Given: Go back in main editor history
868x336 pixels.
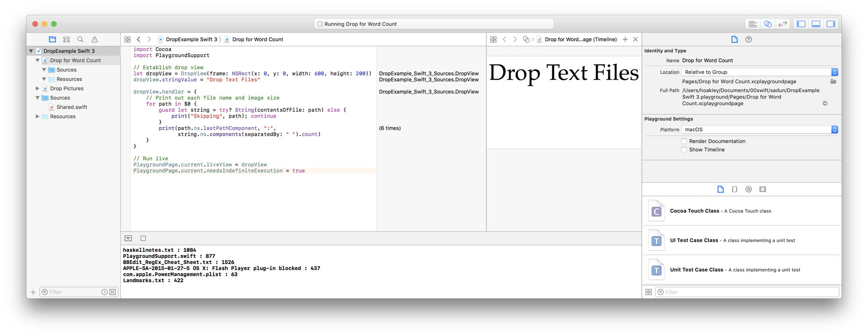Looking at the screenshot, I should [138, 39].
